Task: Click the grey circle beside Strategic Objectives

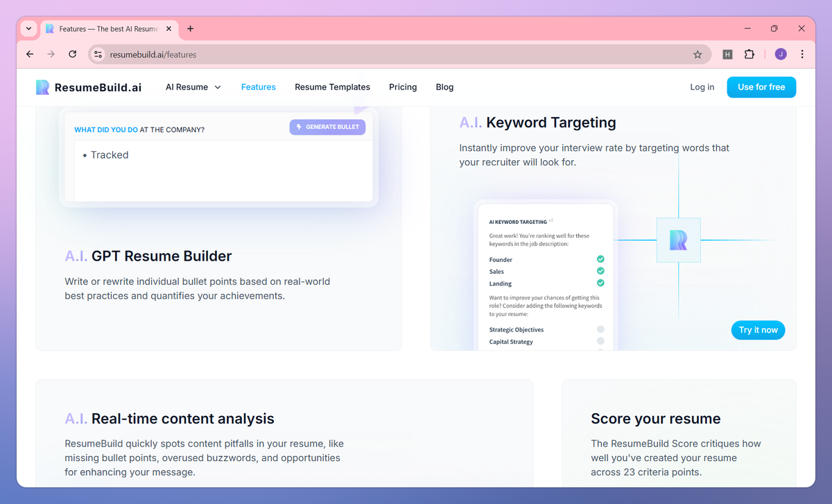Action: pos(600,329)
